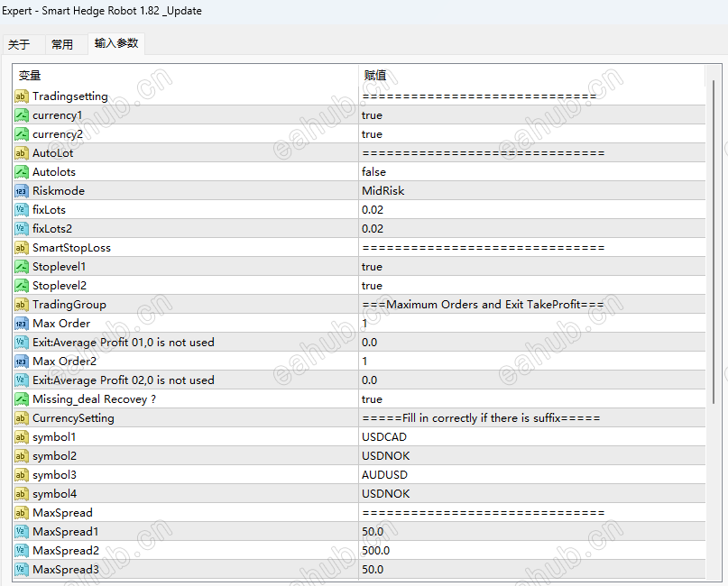Click the string icon beside symbol3
This screenshot has height=586, width=728.
22,475
